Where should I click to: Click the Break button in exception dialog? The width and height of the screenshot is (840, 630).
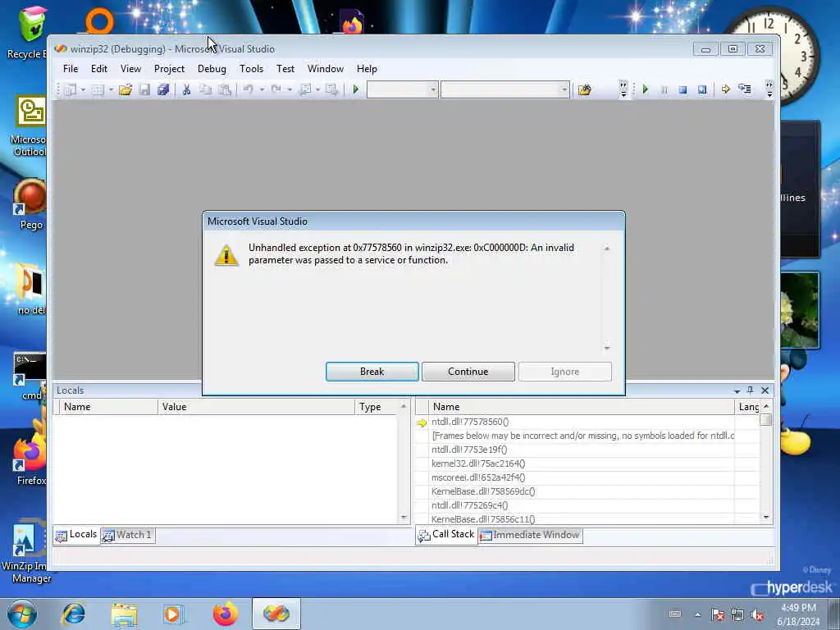[372, 372]
